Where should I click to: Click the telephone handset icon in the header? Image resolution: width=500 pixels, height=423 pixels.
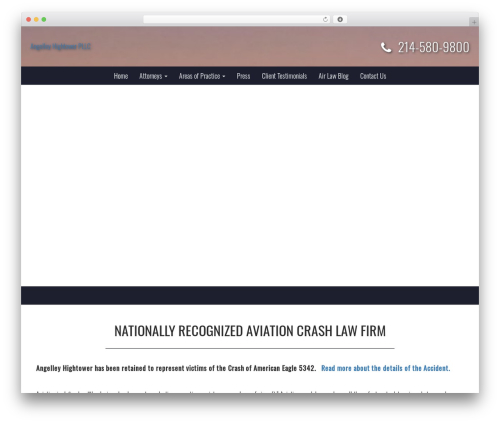(386, 47)
